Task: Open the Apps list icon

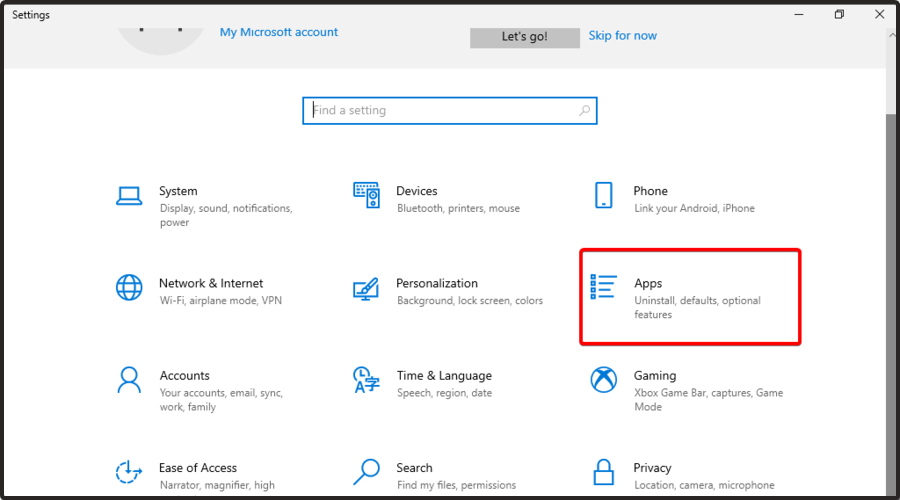Action: [603, 286]
